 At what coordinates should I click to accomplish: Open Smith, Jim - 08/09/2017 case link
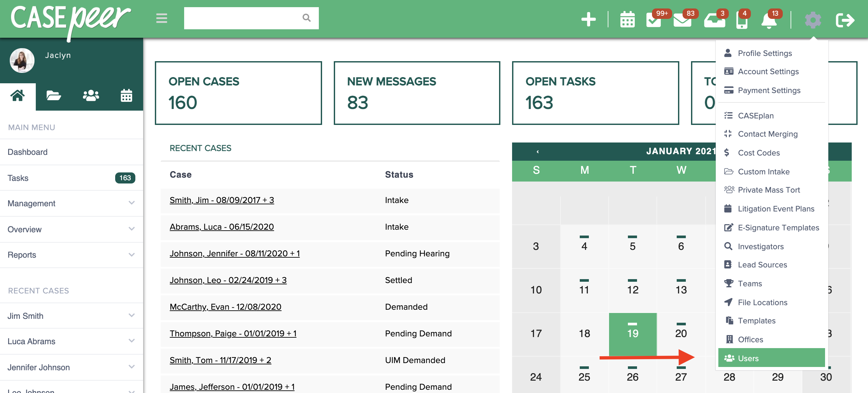click(x=221, y=200)
